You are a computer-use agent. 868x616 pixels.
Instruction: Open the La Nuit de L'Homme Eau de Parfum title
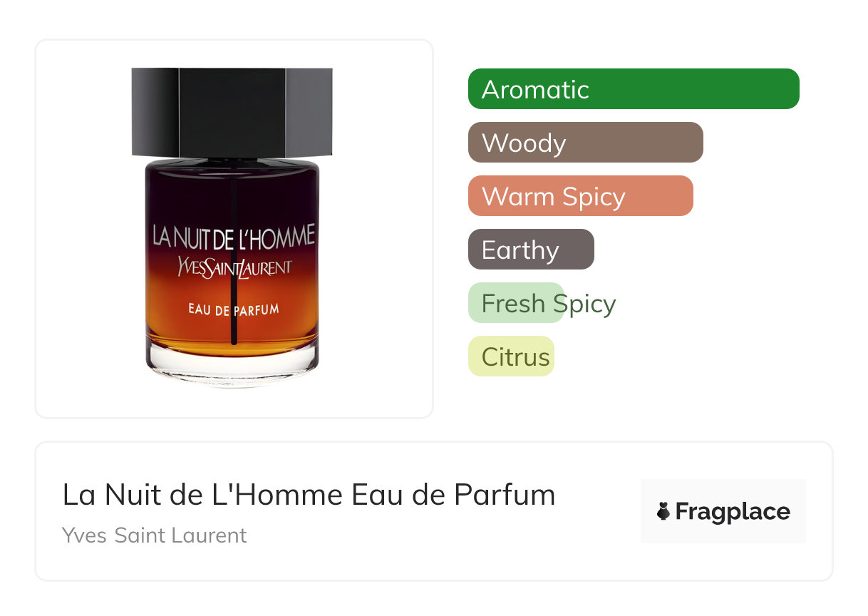309,495
